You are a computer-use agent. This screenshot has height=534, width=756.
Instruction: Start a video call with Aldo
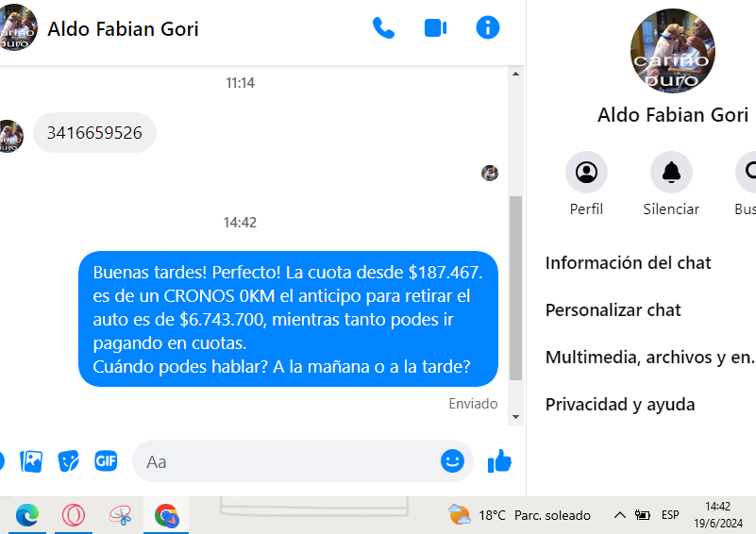(x=435, y=28)
